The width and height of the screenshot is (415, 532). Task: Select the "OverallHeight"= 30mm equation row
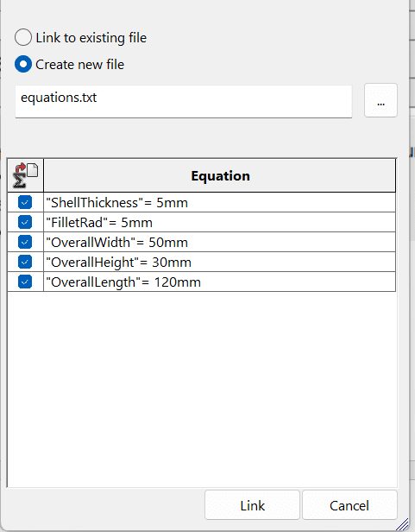(220, 262)
